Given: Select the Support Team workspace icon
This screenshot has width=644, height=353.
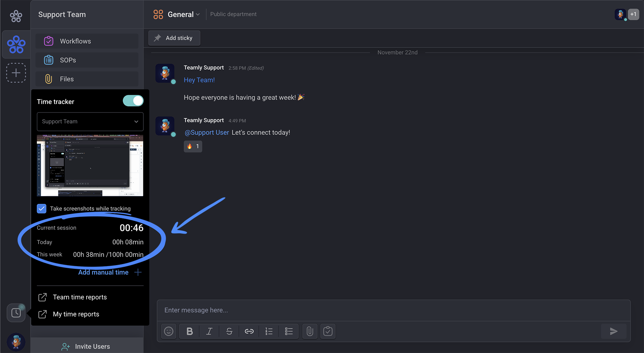Looking at the screenshot, I should 16,45.
